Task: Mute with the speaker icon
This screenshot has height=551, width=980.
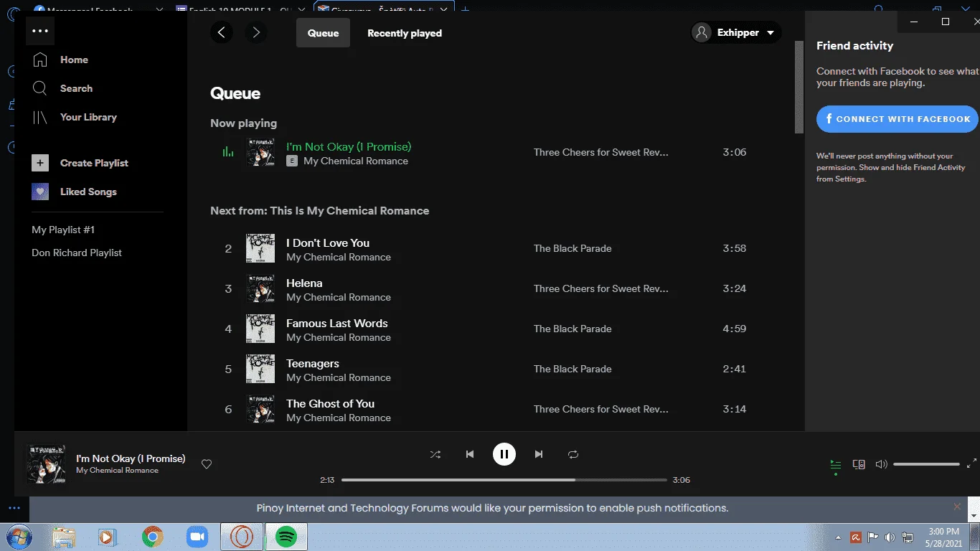Action: (882, 464)
